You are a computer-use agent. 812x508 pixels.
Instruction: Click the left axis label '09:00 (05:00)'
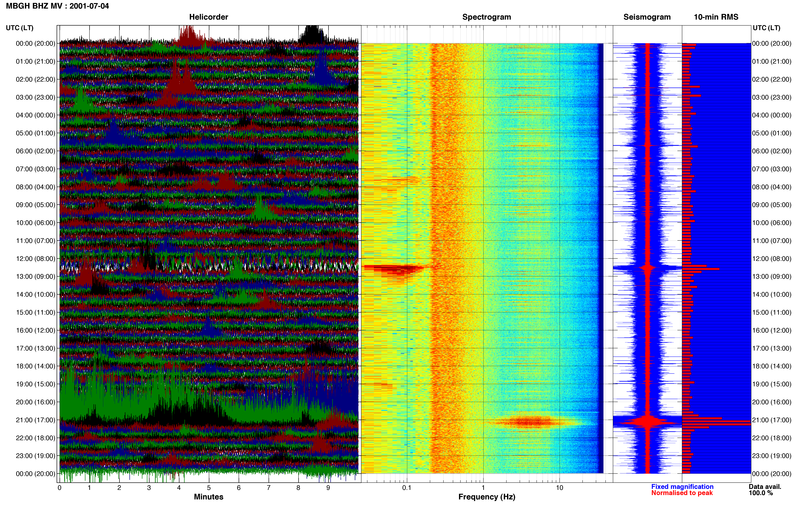tap(36, 205)
